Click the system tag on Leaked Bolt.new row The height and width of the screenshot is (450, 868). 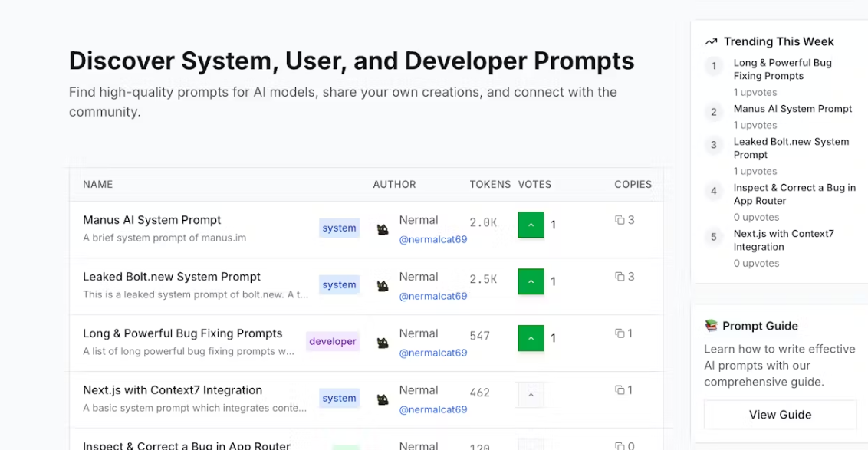tap(340, 284)
